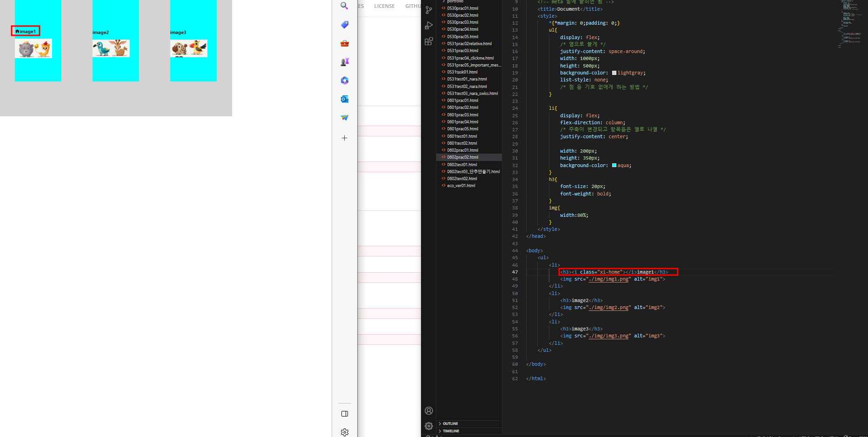Open VS Code Manage gear icon

coord(428,426)
